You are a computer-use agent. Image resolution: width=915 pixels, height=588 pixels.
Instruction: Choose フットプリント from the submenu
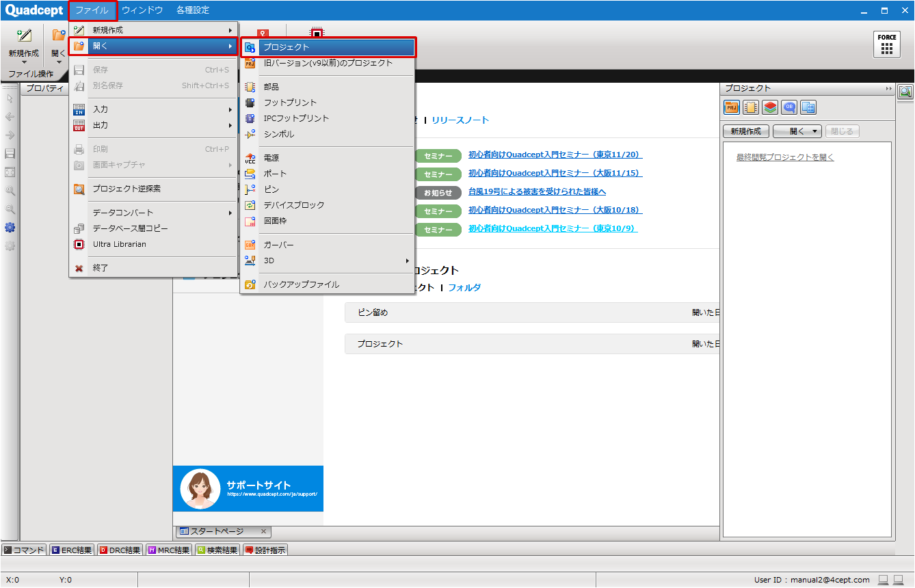pos(328,103)
